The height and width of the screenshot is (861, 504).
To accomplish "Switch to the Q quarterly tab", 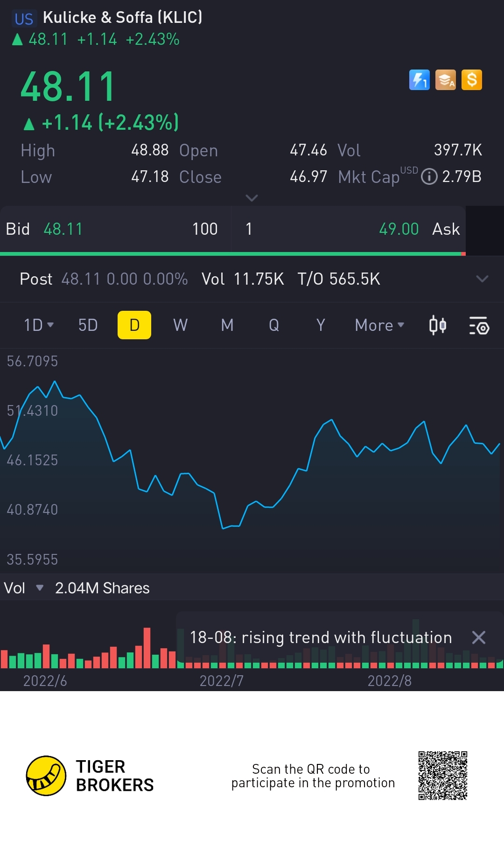I will [x=274, y=325].
